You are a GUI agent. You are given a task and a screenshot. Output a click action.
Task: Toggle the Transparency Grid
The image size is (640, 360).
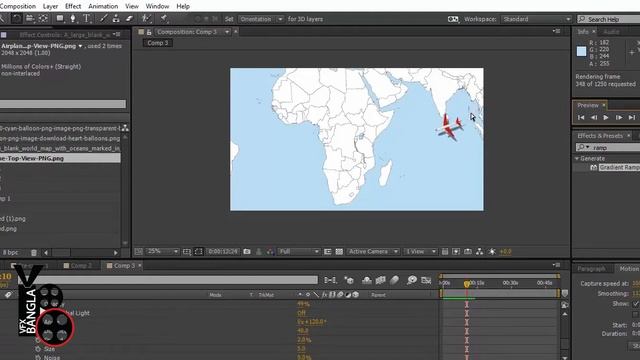pyautogui.click(x=339, y=252)
